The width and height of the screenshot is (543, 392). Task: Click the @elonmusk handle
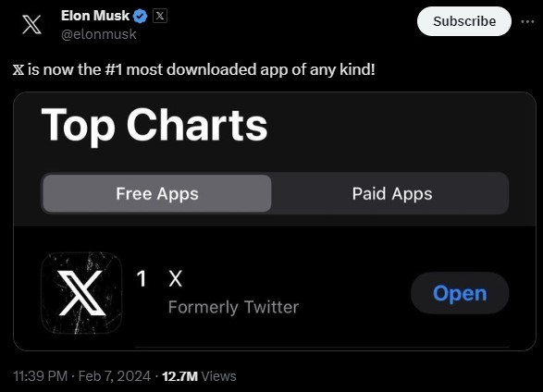[x=99, y=34]
